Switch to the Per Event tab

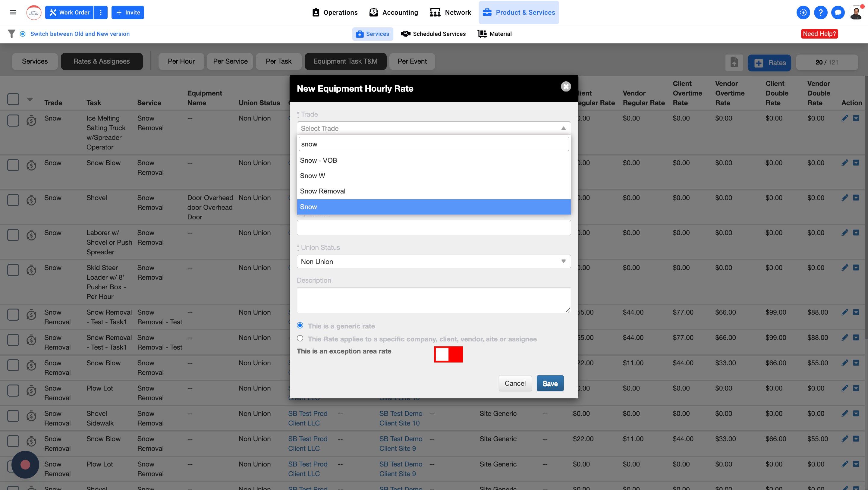412,61
